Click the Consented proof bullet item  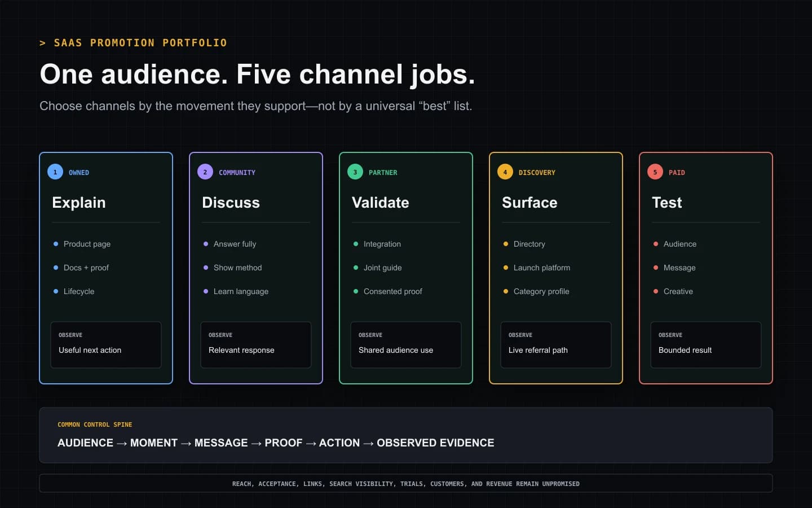point(387,291)
